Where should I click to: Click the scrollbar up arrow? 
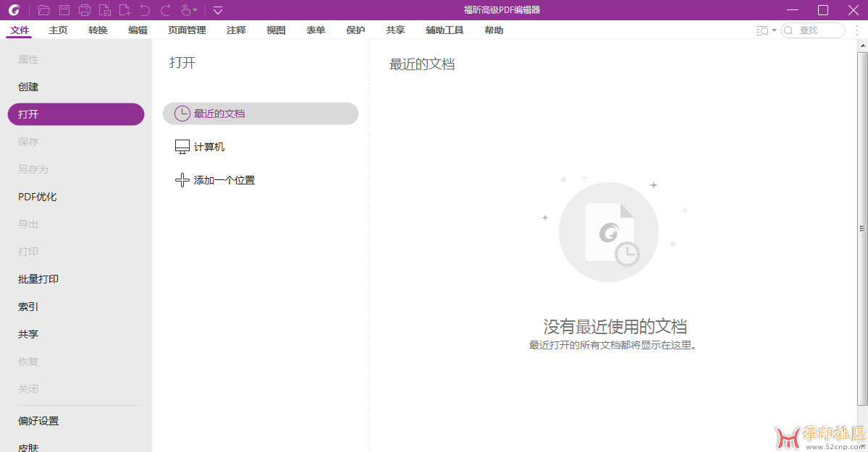pos(862,46)
